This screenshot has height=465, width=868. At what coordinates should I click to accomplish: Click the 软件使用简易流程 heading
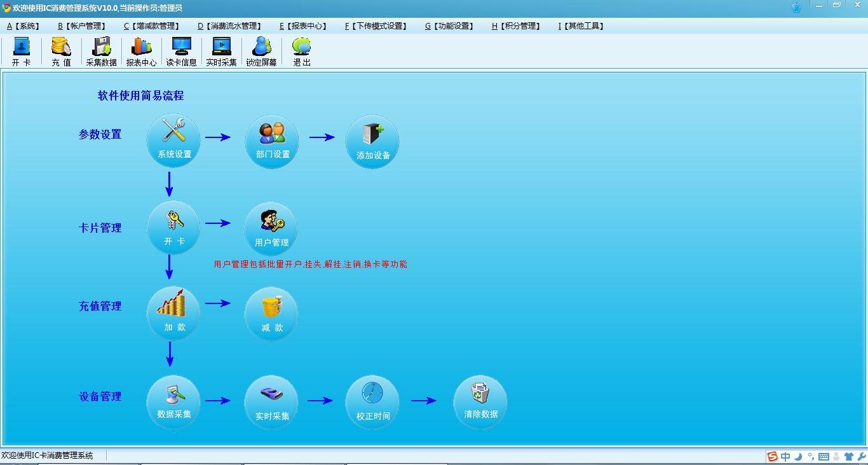(x=140, y=95)
